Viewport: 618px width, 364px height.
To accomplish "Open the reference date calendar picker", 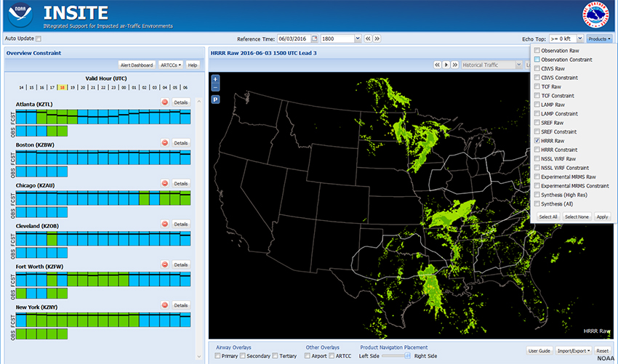I will [x=315, y=39].
